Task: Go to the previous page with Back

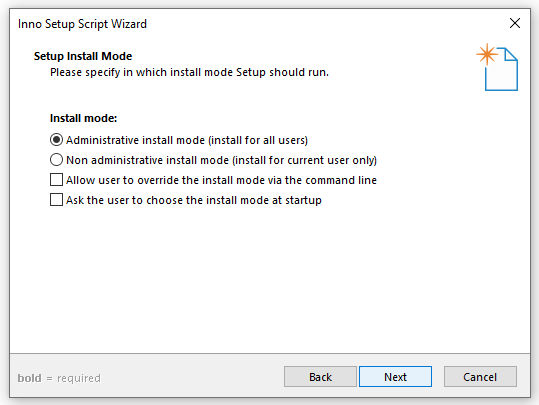Action: click(x=320, y=377)
